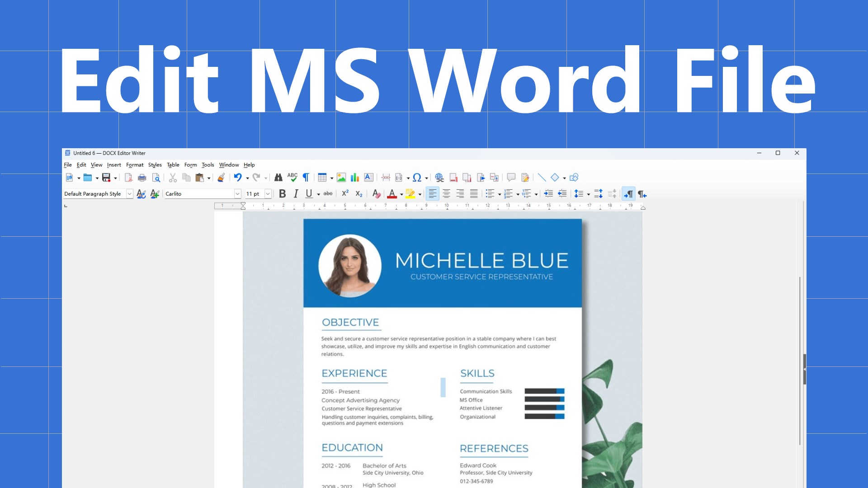Toggle Superscript formatting
Viewport: 868px width, 488px height.
345,194
